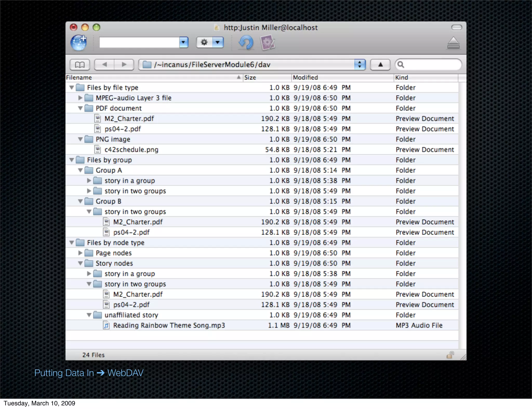Click the PDF document folder icon

89,108
